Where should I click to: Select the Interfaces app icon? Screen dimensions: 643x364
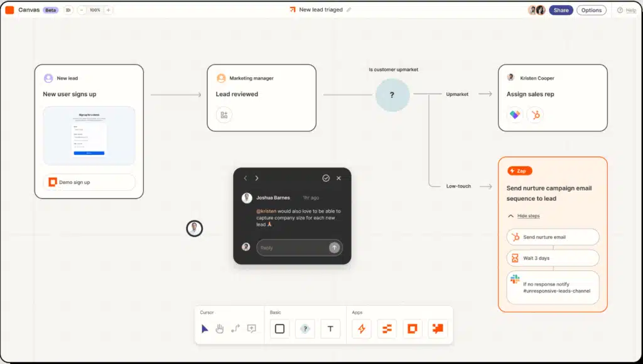pyautogui.click(x=412, y=328)
